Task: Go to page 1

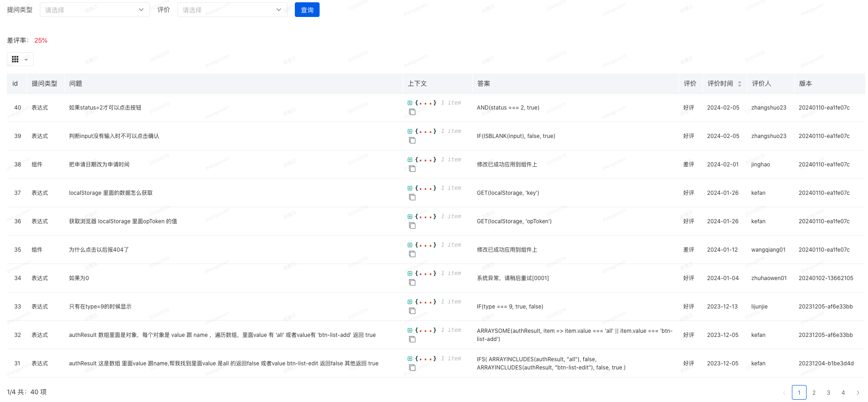Action: point(799,392)
